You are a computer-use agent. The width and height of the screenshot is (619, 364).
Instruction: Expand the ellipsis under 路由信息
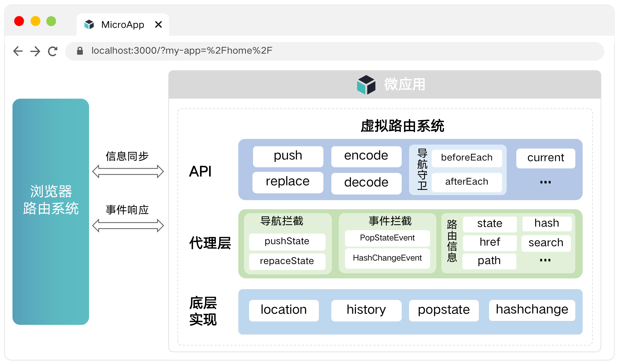(546, 259)
